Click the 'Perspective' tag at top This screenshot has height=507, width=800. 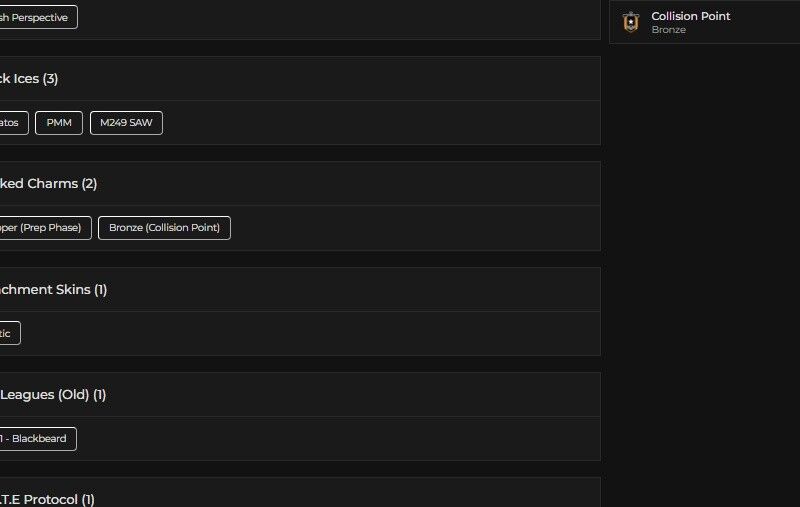point(37,17)
